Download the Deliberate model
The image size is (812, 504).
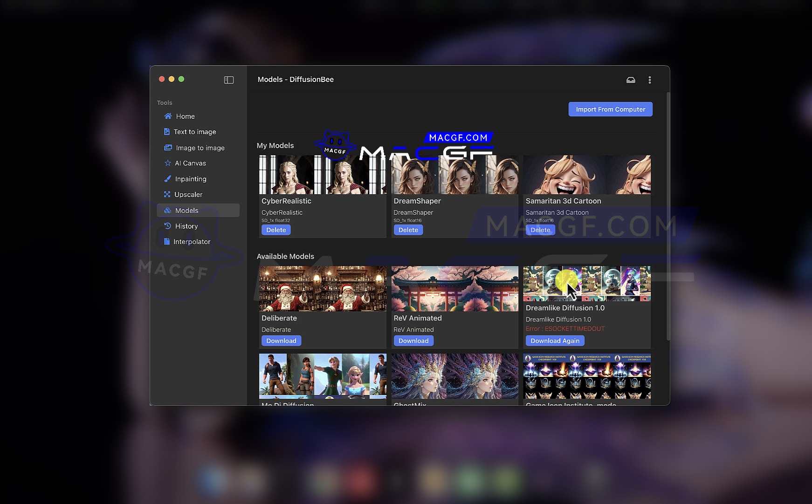(281, 341)
